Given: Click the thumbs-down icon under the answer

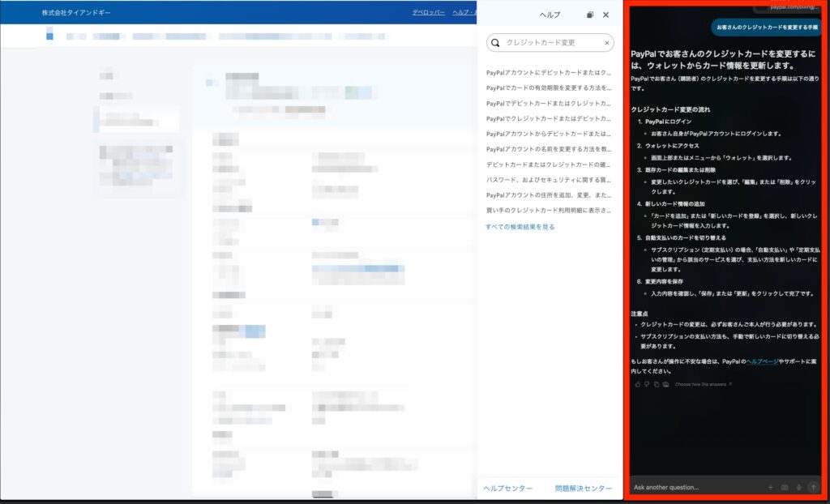Looking at the screenshot, I should pos(647,384).
